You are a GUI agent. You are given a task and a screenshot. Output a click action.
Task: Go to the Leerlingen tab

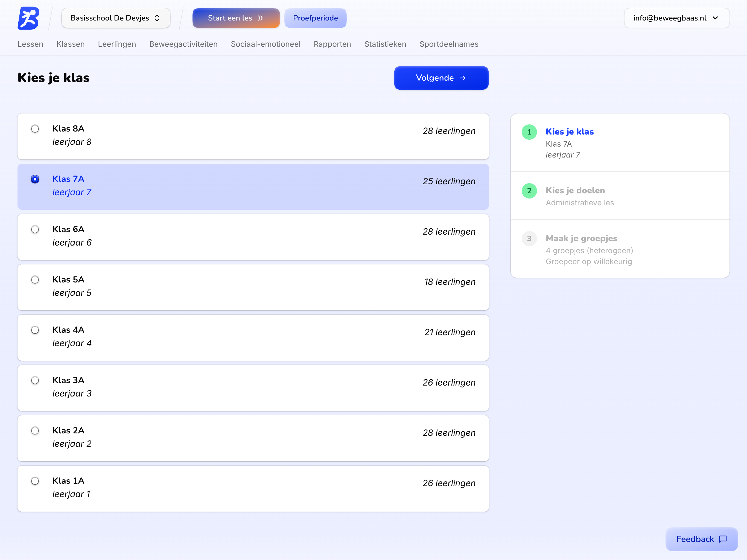[x=117, y=44]
